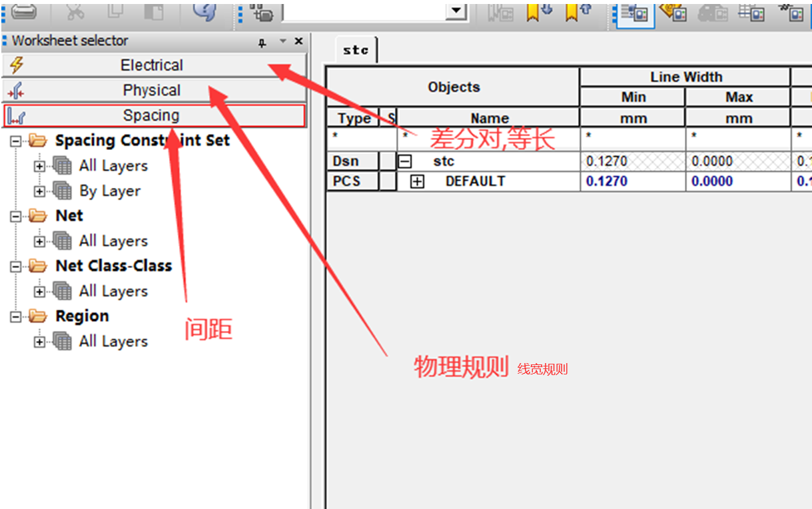Collapse the Spacing Constraint Set folder
The width and height of the screenshot is (812, 509).
coord(16,141)
